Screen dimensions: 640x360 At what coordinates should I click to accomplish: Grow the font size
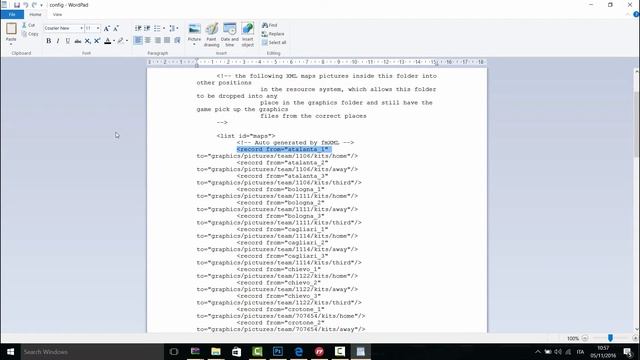click(x=107, y=28)
